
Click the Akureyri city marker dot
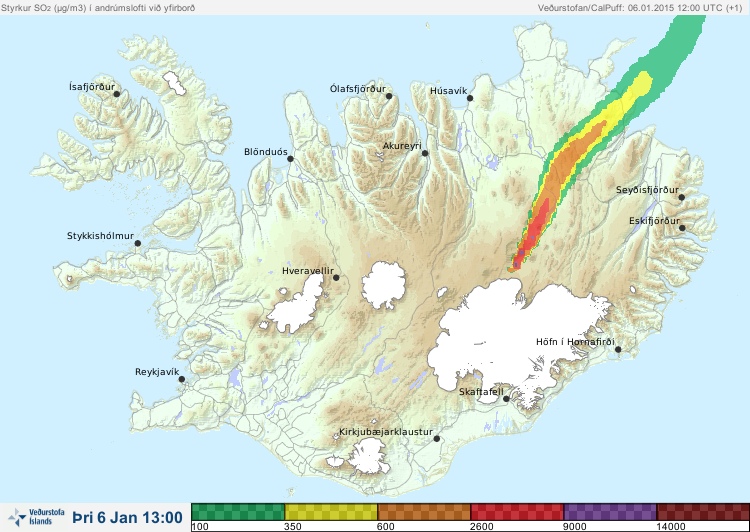coord(425,153)
